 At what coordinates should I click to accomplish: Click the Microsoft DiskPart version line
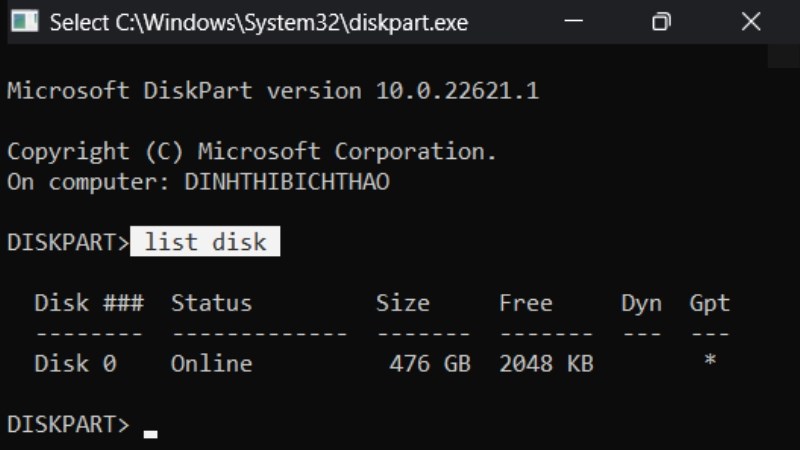272,91
